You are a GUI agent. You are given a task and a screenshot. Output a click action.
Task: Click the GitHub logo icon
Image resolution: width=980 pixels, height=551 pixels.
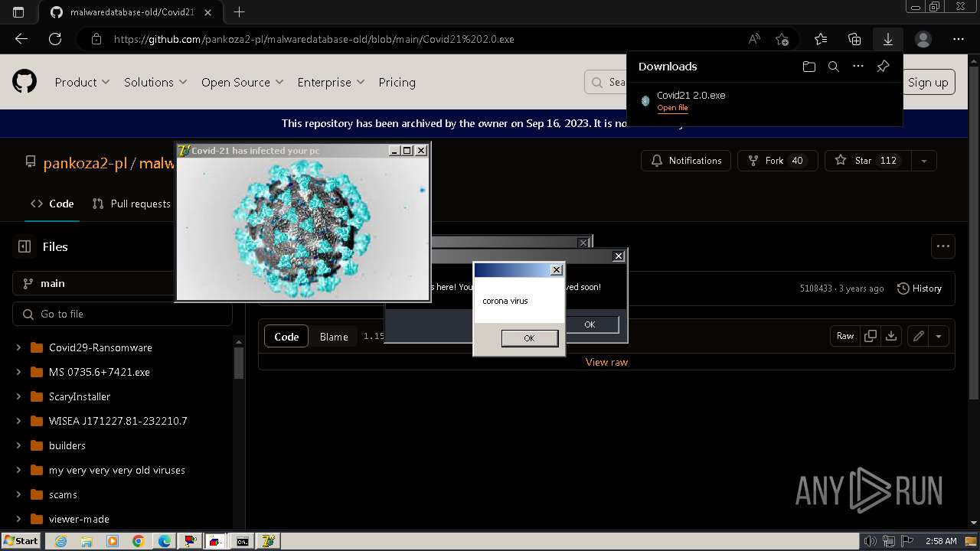pyautogui.click(x=24, y=81)
